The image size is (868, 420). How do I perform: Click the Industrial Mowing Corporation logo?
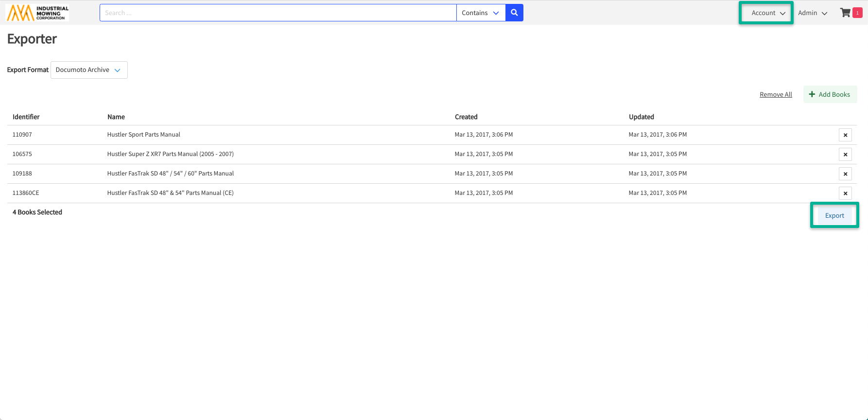pyautogui.click(x=38, y=13)
